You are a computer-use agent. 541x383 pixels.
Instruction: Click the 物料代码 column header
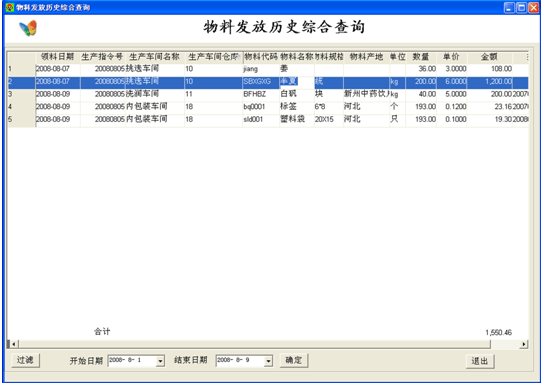(261, 57)
